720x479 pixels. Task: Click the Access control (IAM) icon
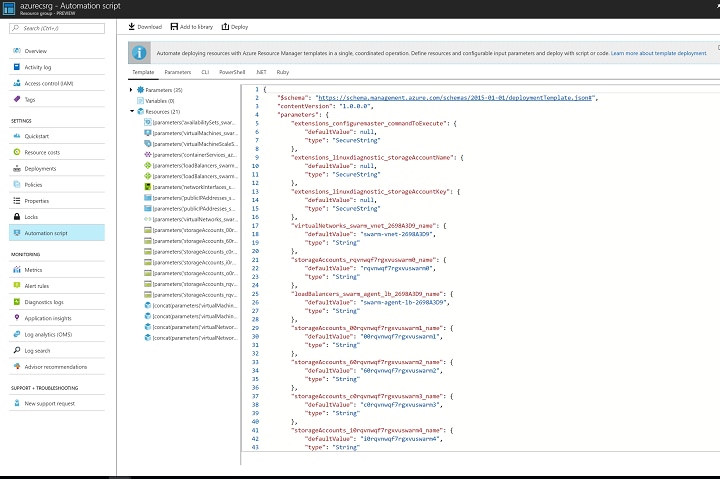click(17, 83)
